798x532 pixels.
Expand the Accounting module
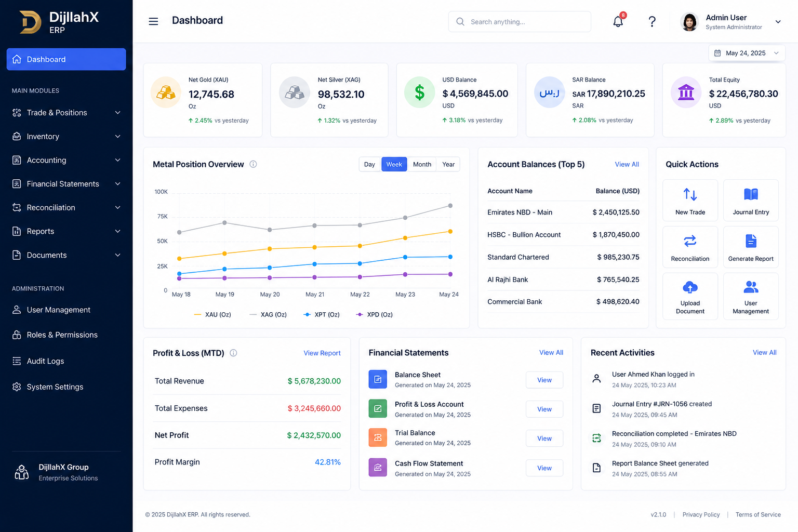point(66,161)
